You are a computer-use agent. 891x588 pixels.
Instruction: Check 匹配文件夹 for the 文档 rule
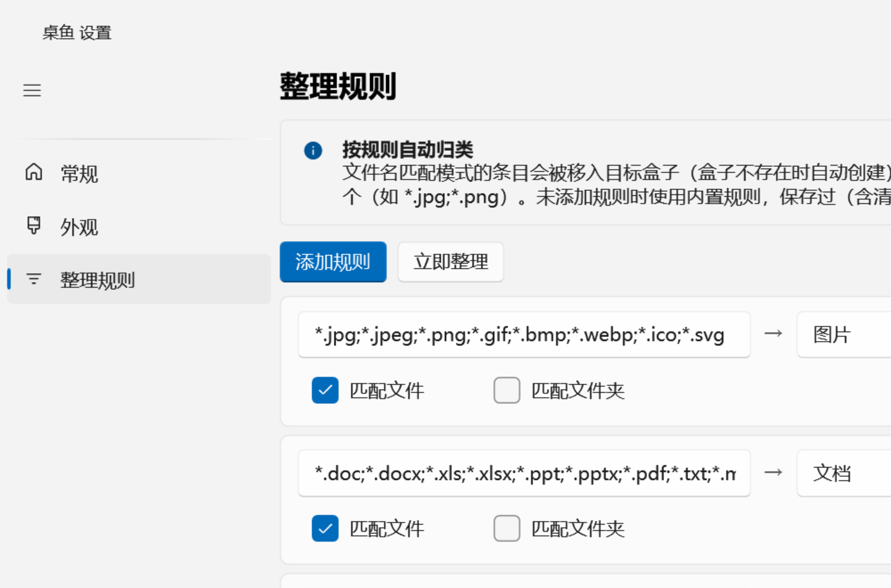point(507,529)
